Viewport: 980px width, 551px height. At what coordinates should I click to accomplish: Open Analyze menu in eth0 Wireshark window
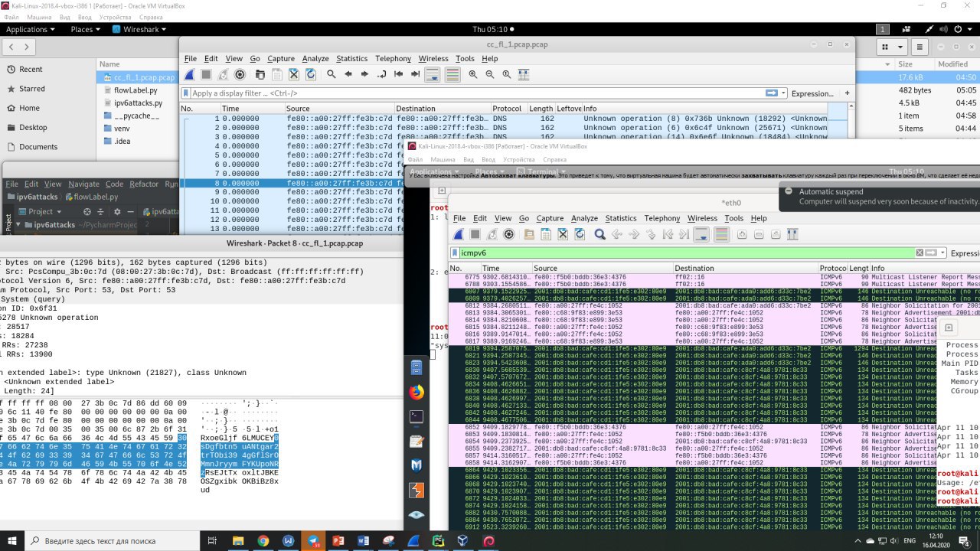(x=584, y=218)
